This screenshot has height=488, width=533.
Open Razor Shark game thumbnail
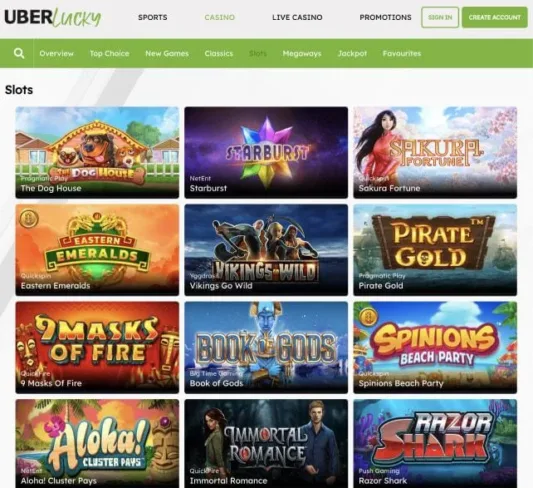point(435,443)
